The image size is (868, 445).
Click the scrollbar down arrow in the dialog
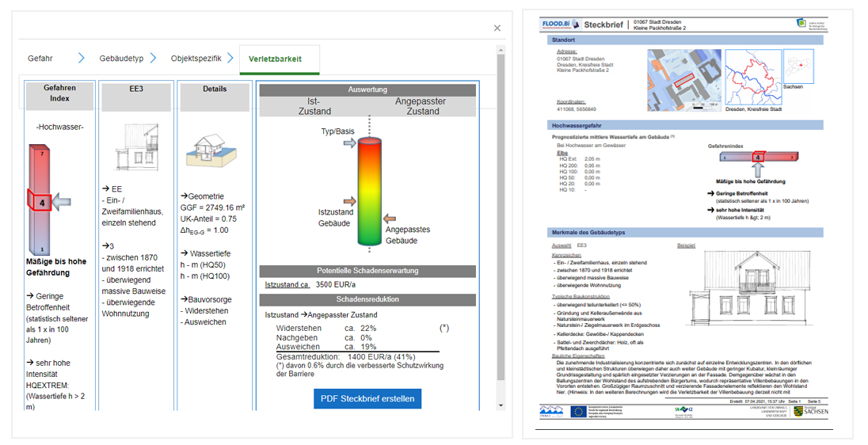(x=500, y=405)
